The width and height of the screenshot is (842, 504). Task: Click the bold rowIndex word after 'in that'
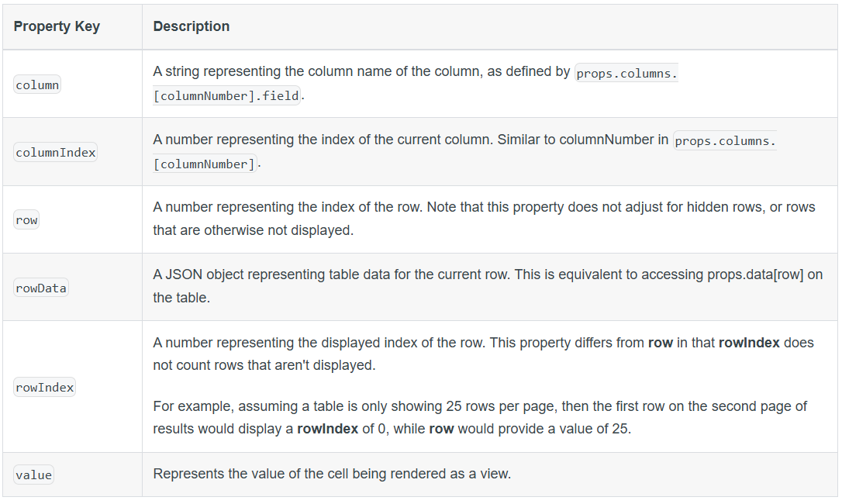749,343
